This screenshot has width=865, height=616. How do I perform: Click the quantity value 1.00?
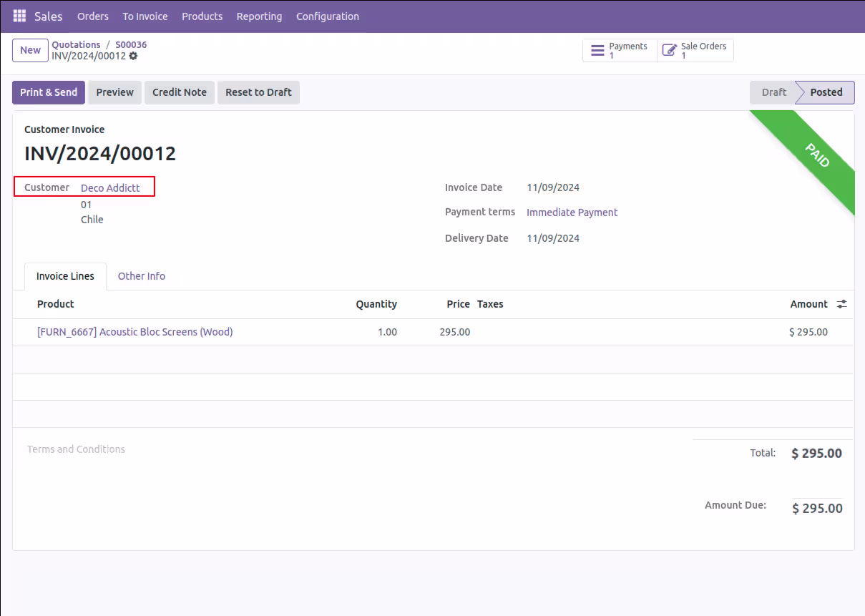click(387, 332)
